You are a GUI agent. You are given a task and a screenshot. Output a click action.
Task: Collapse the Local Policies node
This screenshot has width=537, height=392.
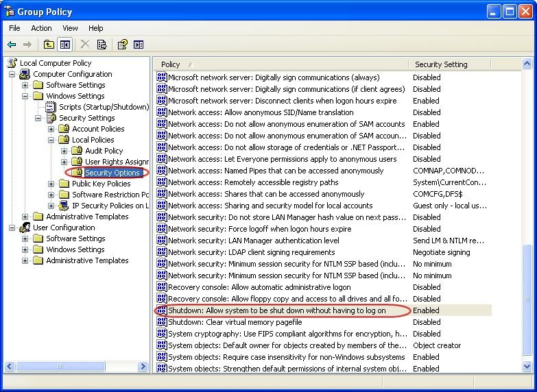51,140
